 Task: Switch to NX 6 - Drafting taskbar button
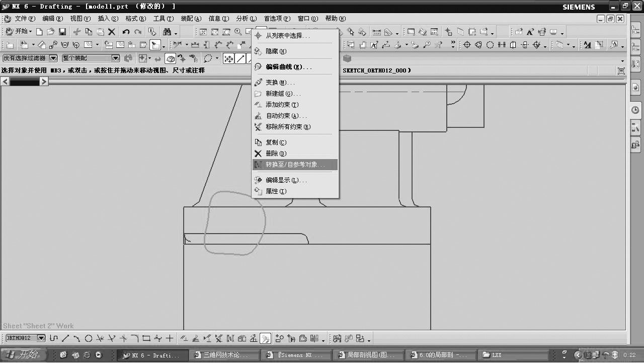[153, 355]
